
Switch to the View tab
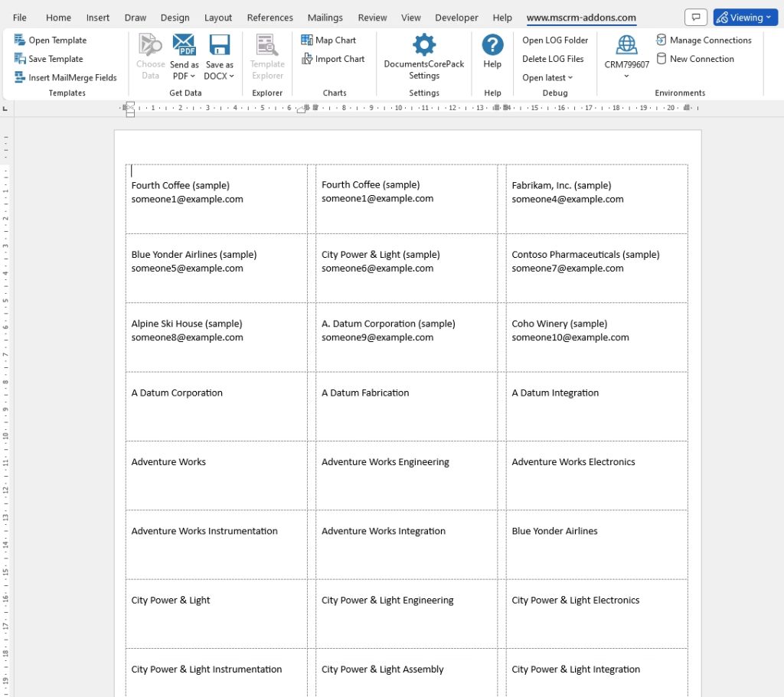[x=410, y=18]
